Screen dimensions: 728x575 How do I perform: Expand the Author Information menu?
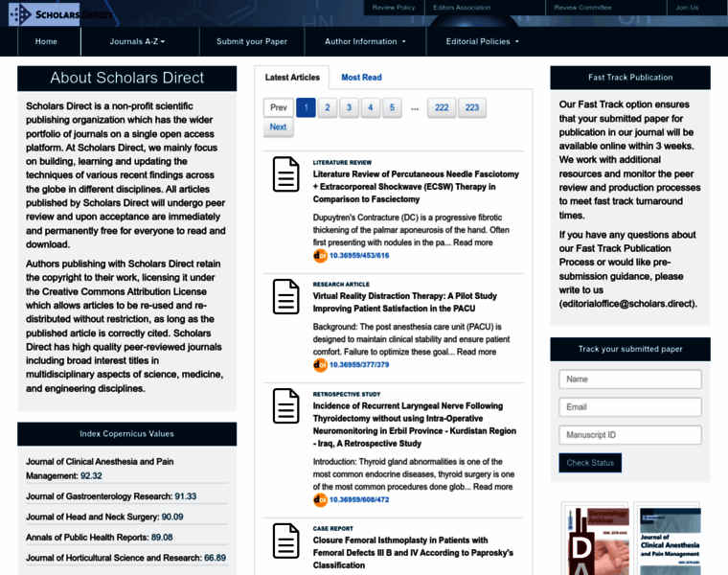365,41
